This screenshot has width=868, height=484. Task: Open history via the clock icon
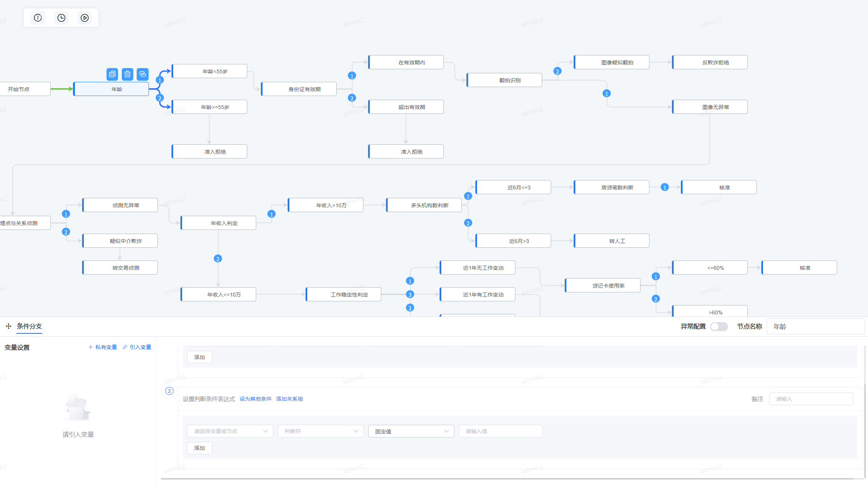(61, 18)
